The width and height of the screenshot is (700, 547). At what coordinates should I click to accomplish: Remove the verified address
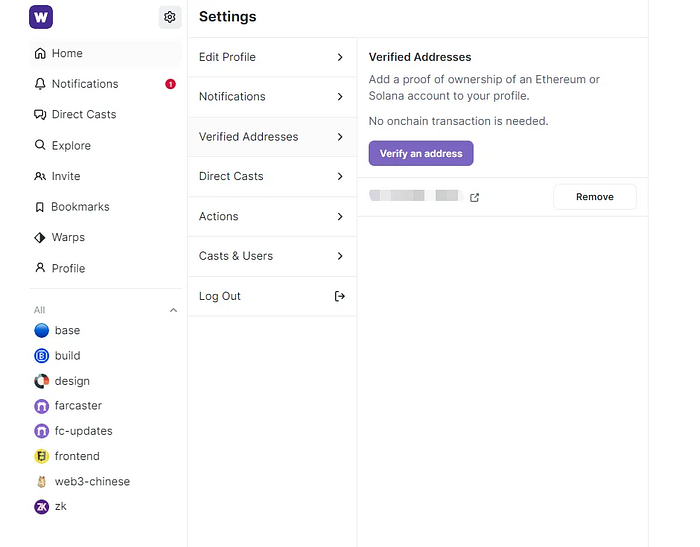pos(595,197)
